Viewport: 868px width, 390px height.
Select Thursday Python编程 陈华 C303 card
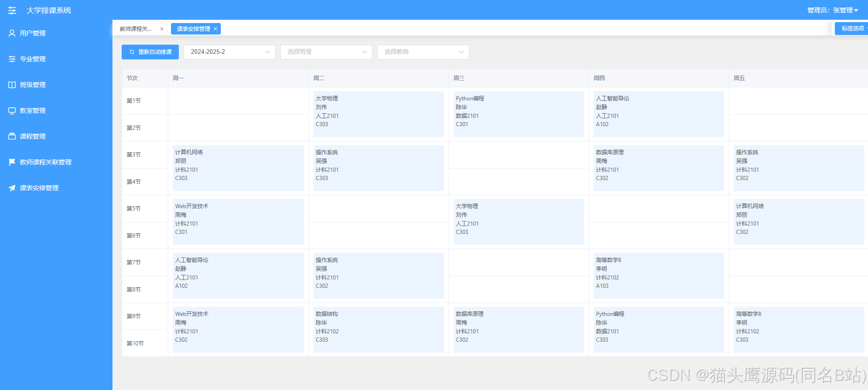point(659,330)
